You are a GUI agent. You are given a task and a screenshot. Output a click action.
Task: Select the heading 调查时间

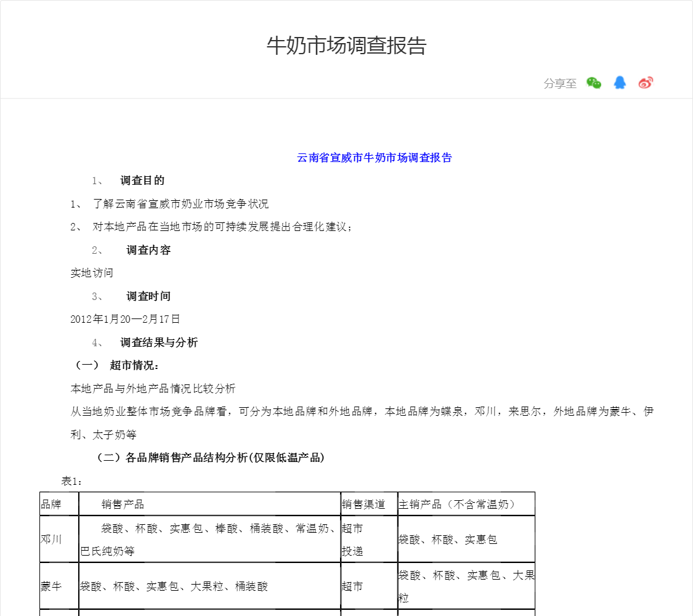point(148,296)
